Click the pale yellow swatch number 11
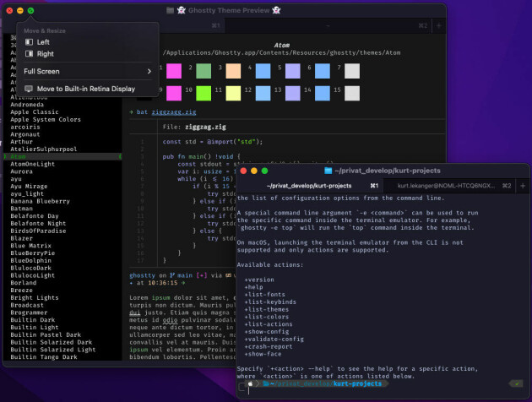This screenshot has height=402, width=532. point(233,93)
